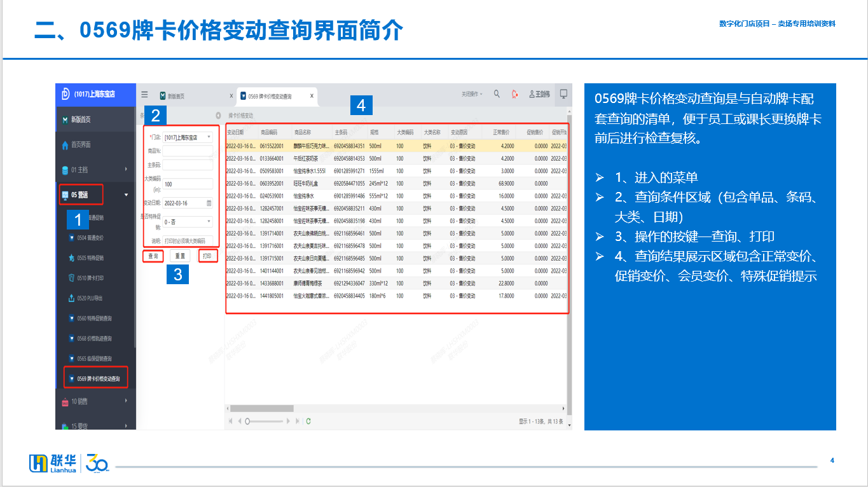Sort by 主条码 column header

tap(349, 133)
